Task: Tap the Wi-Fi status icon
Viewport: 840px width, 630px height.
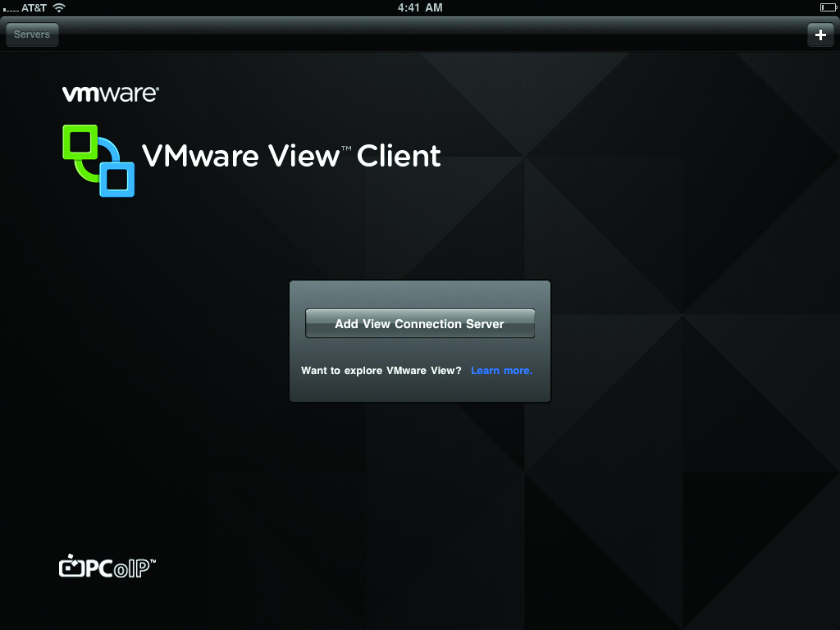Action: (x=59, y=7)
